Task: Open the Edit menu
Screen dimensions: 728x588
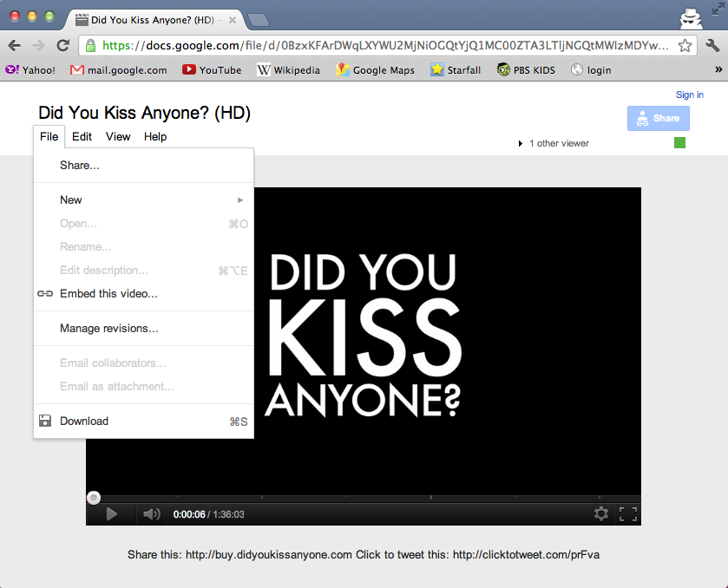Action: click(x=82, y=136)
